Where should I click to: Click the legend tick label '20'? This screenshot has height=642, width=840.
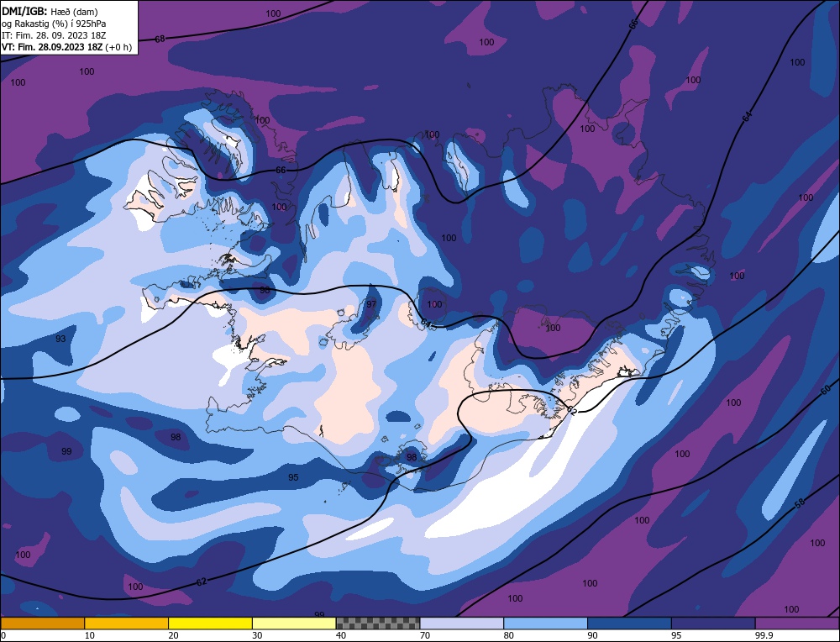(x=174, y=635)
